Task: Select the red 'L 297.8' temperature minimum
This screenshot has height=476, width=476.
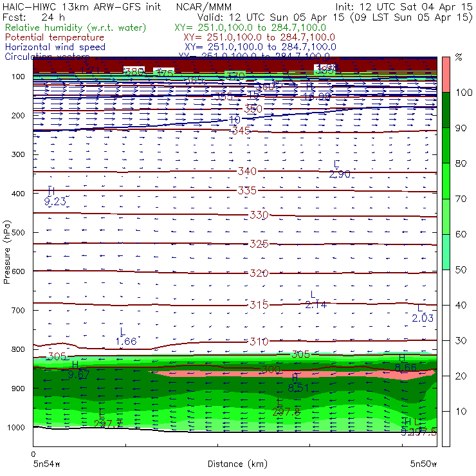Action: (286, 407)
